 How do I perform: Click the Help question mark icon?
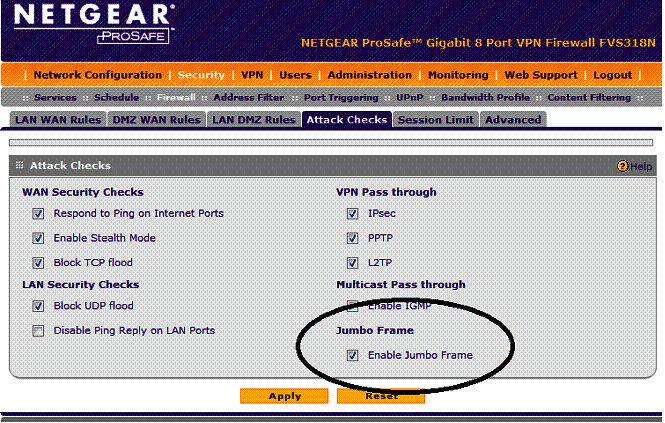(622, 166)
